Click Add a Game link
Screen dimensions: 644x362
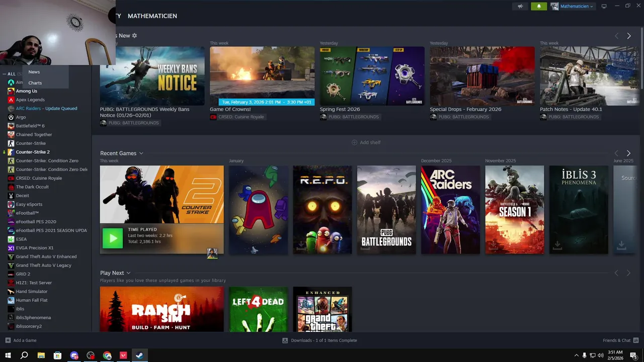(25, 340)
